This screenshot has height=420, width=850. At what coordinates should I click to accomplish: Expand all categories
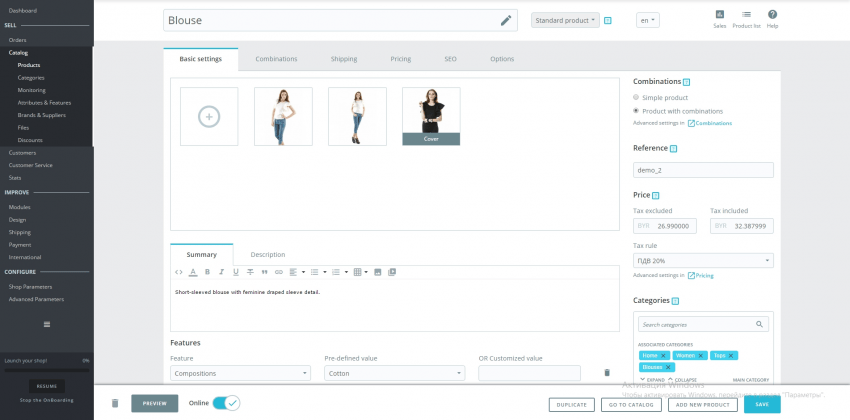coord(652,380)
